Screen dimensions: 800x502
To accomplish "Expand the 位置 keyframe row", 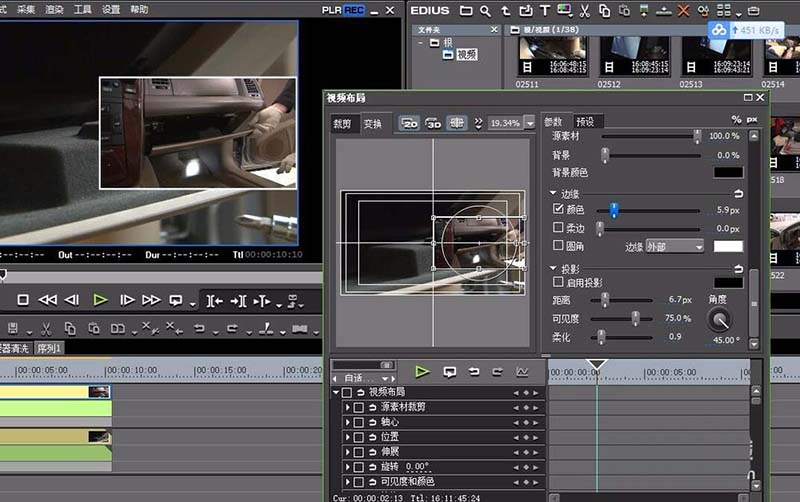I will pyautogui.click(x=347, y=437).
